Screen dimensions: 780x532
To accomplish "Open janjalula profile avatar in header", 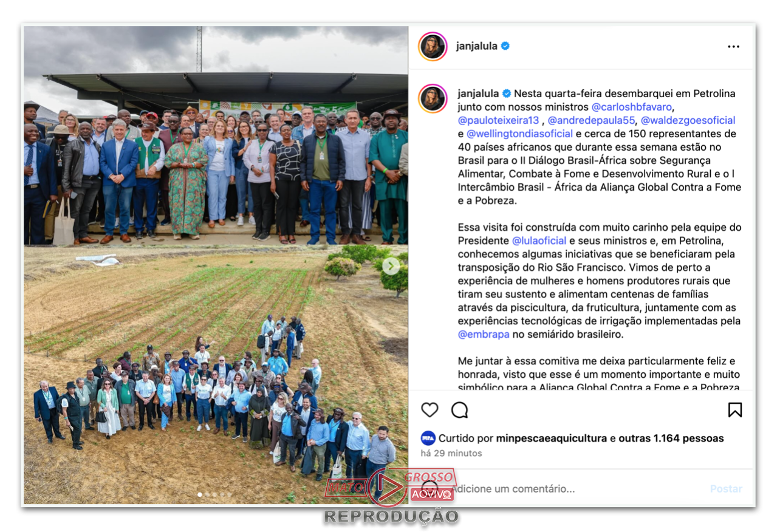I will 433,47.
